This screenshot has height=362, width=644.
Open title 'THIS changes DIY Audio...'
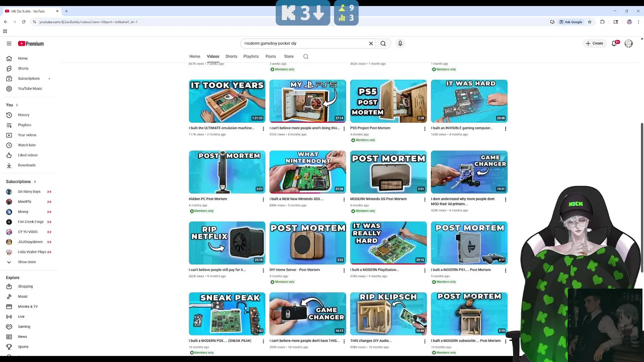pyautogui.click(x=371, y=341)
